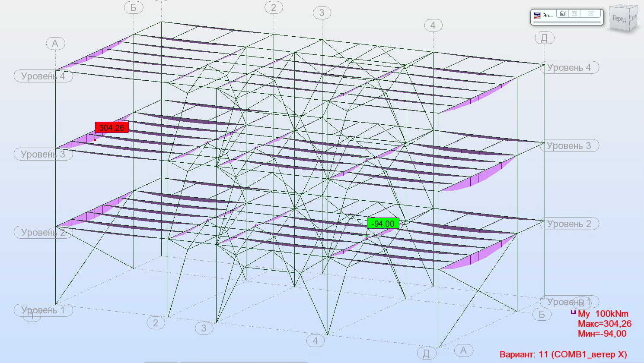
Task: Click the left Уровень 2 level label
Action: click(x=43, y=233)
